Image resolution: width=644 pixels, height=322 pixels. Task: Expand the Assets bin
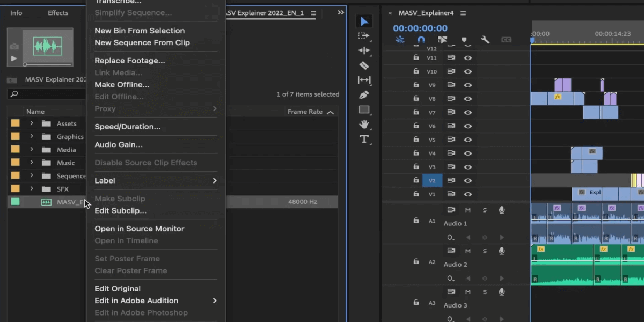(x=32, y=123)
